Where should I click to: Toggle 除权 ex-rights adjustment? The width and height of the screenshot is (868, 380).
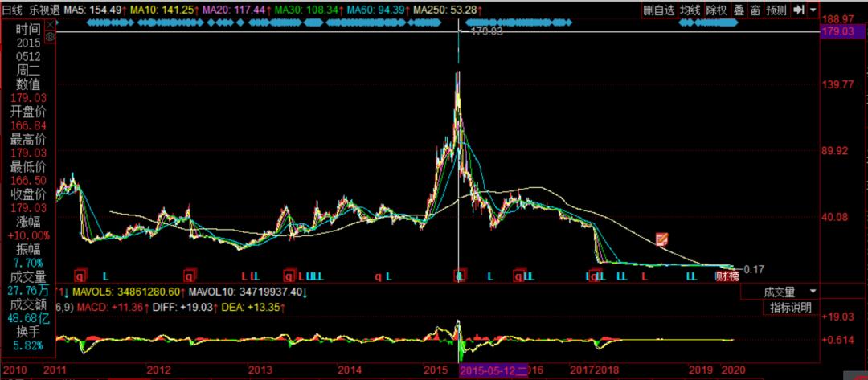point(716,10)
